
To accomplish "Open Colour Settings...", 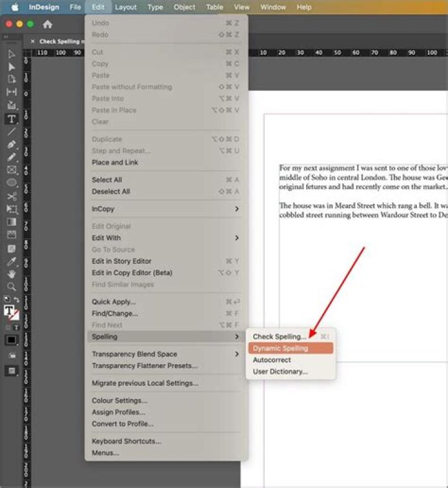I will (x=166, y=401).
